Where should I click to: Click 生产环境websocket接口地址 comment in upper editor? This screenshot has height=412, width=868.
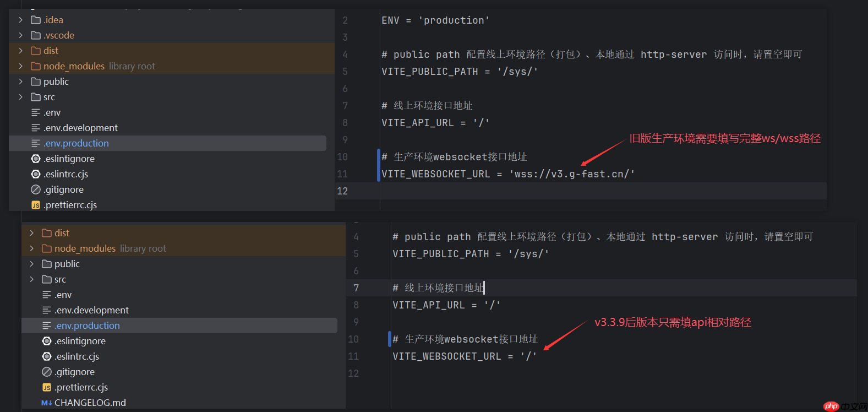(455, 157)
